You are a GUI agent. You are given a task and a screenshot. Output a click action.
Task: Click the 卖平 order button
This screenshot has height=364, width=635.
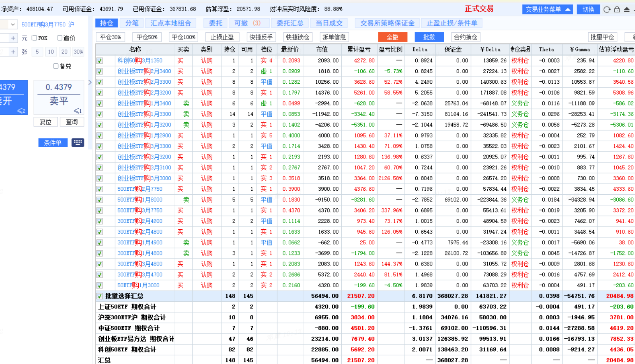tap(59, 97)
